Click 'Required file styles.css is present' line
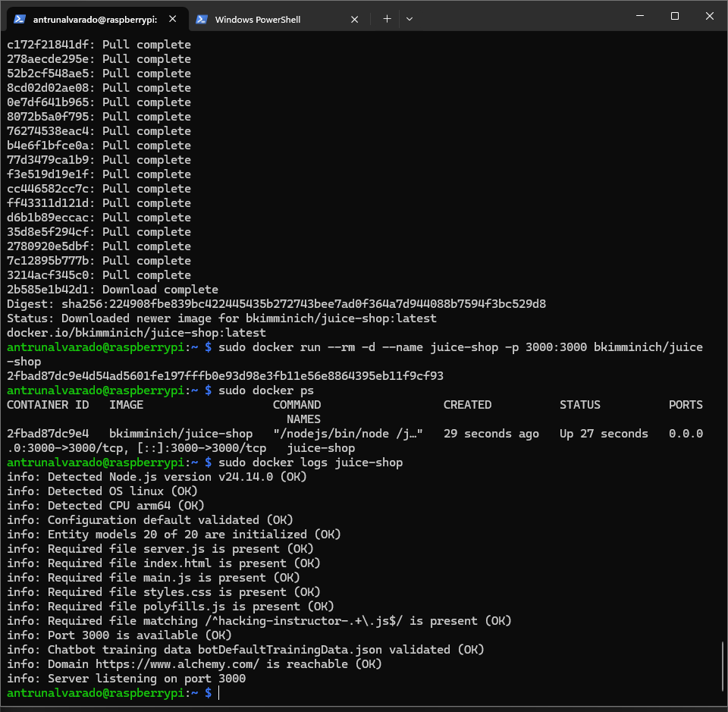Screen dimensions: 728x712 click(164, 591)
